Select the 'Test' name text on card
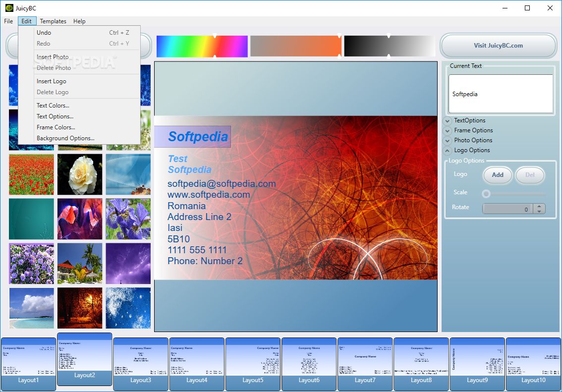The height and width of the screenshot is (392, 562). (178, 159)
